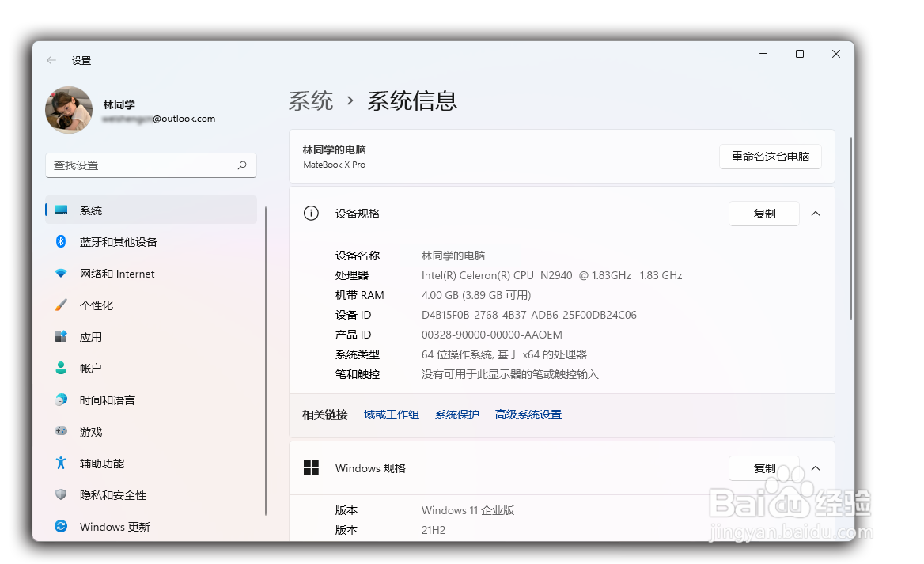924x564 pixels.
Task: Open the 个性化 section
Action: click(x=151, y=305)
